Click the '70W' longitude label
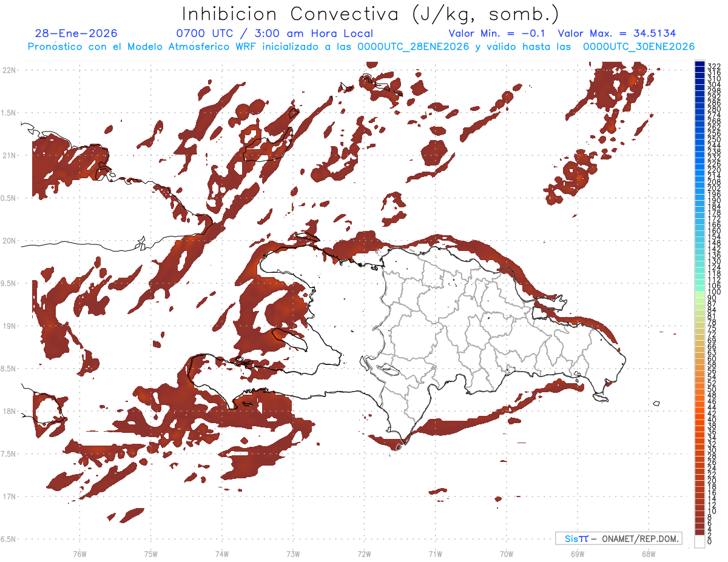Viewport: 728px width, 562px height. [507, 554]
